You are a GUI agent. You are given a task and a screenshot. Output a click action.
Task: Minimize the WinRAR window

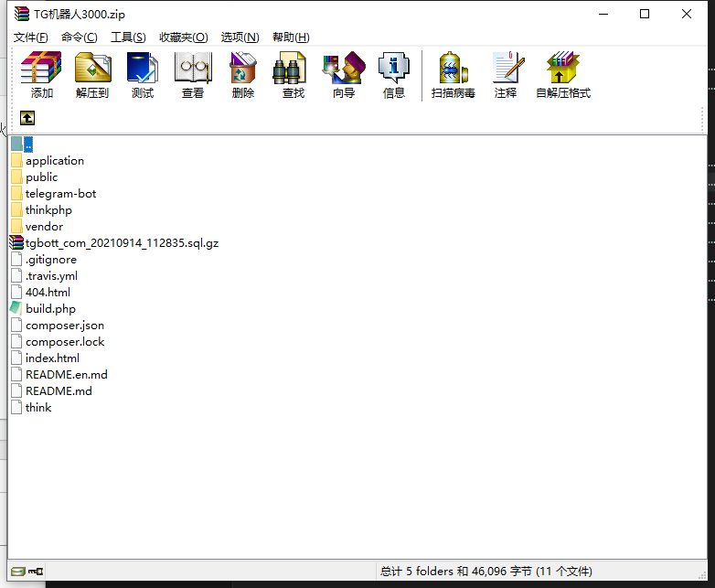pos(603,14)
